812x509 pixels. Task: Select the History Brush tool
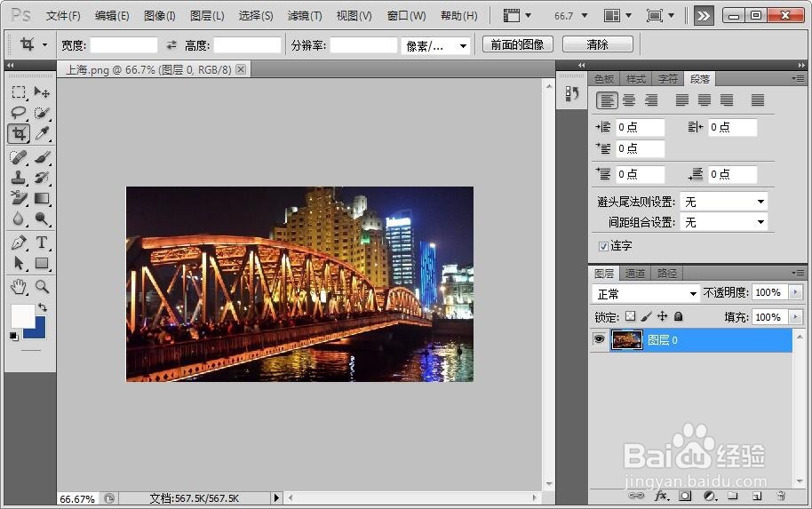pyautogui.click(x=42, y=177)
